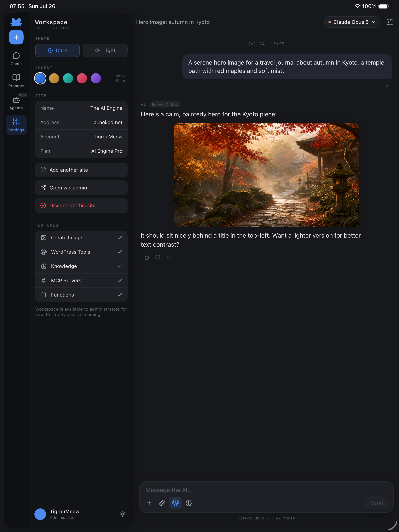Open the Prompts section
Screen dimensions: 399x532
(x=16, y=81)
